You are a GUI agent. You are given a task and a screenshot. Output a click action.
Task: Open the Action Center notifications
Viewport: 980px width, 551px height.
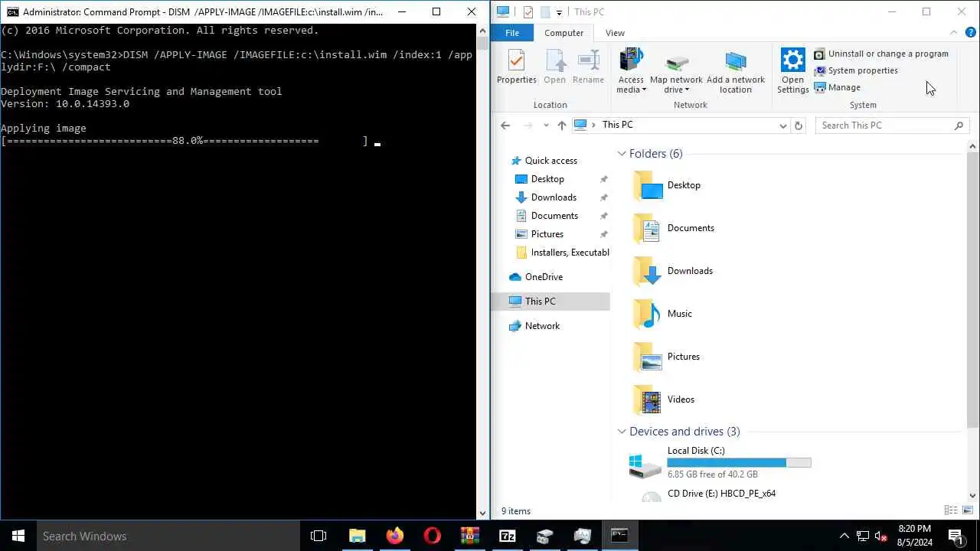[x=955, y=536]
